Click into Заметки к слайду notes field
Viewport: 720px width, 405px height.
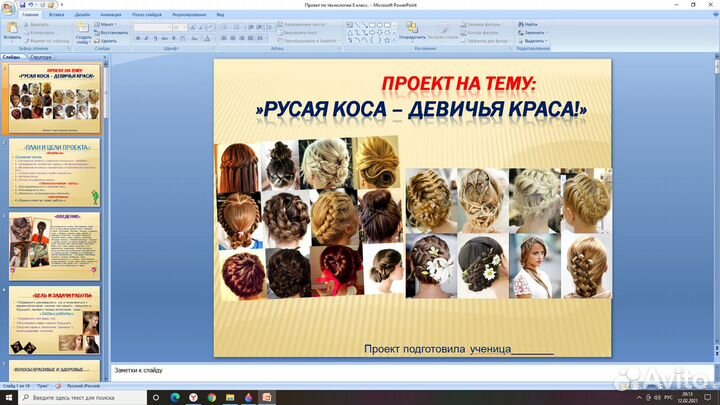coord(412,371)
